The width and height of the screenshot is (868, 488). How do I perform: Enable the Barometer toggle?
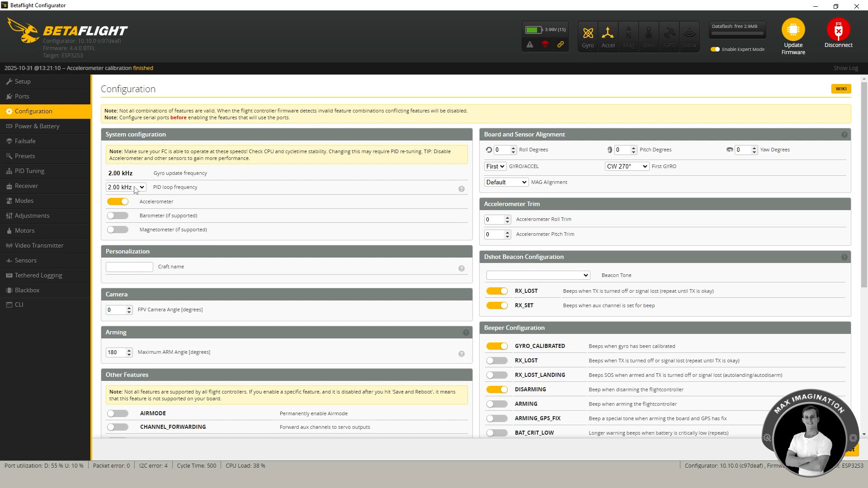118,216
